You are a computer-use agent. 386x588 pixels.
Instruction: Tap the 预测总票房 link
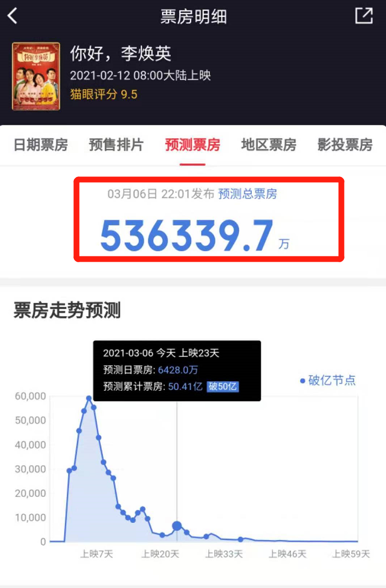tap(248, 194)
